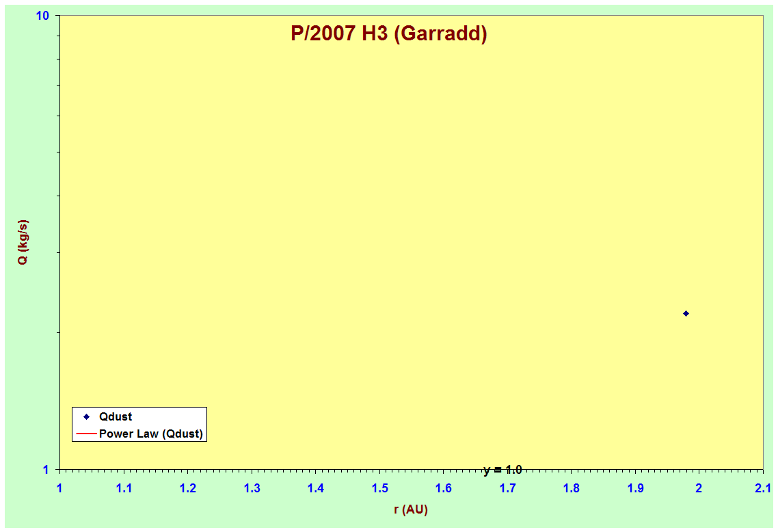This screenshot has width=778, height=532.
Task: Click the x-axis label 1.4
Action: point(316,488)
